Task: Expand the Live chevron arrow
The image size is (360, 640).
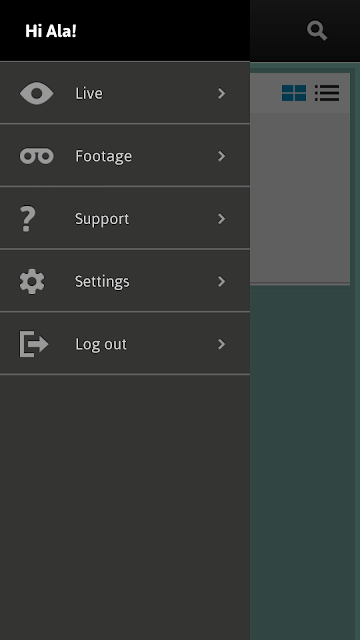Action: 222,93
